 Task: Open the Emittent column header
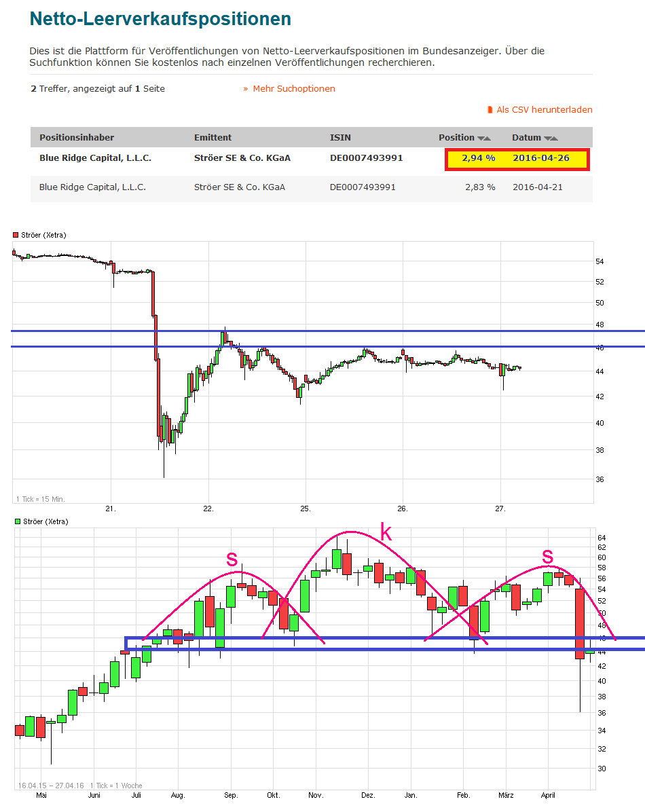click(212, 137)
